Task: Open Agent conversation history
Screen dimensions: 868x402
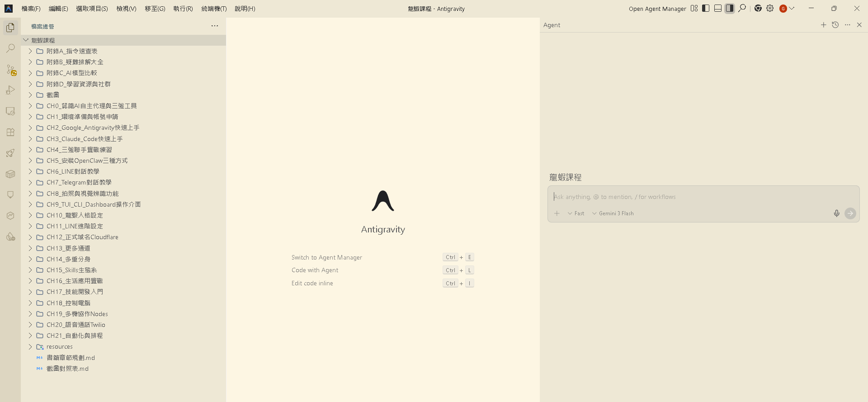Action: point(835,25)
